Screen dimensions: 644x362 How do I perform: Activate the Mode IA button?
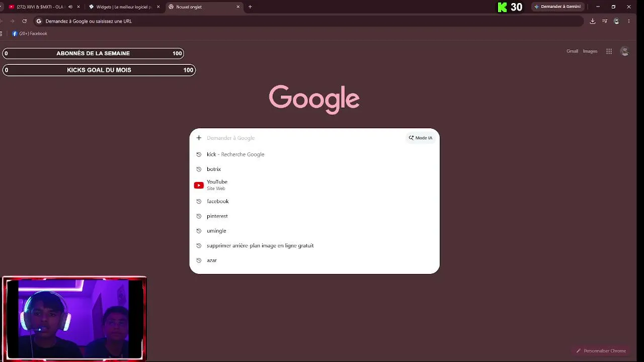click(421, 138)
